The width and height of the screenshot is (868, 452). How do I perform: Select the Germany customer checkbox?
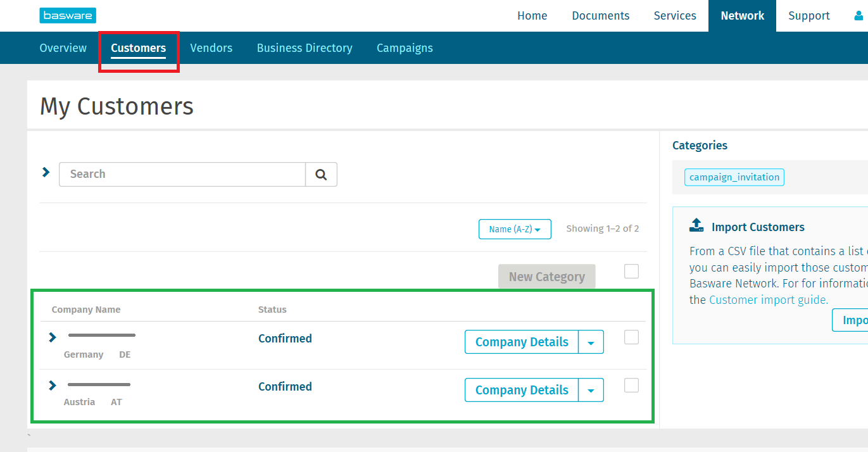pos(631,337)
